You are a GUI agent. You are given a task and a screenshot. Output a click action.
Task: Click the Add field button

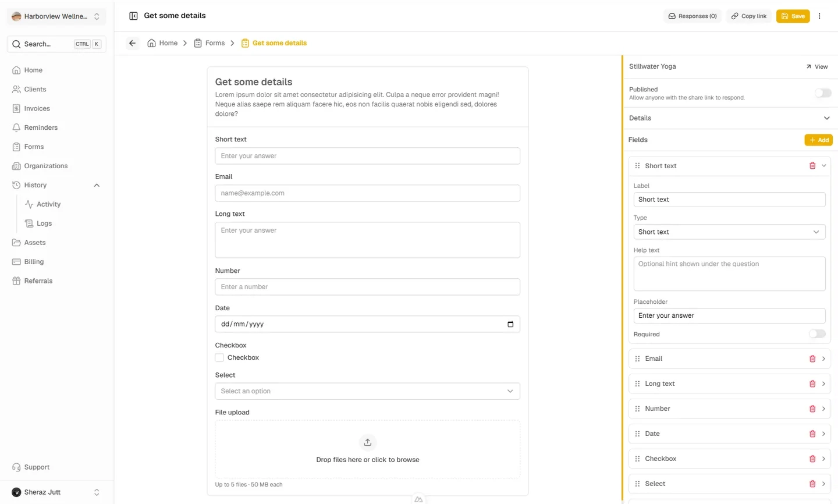[818, 140]
